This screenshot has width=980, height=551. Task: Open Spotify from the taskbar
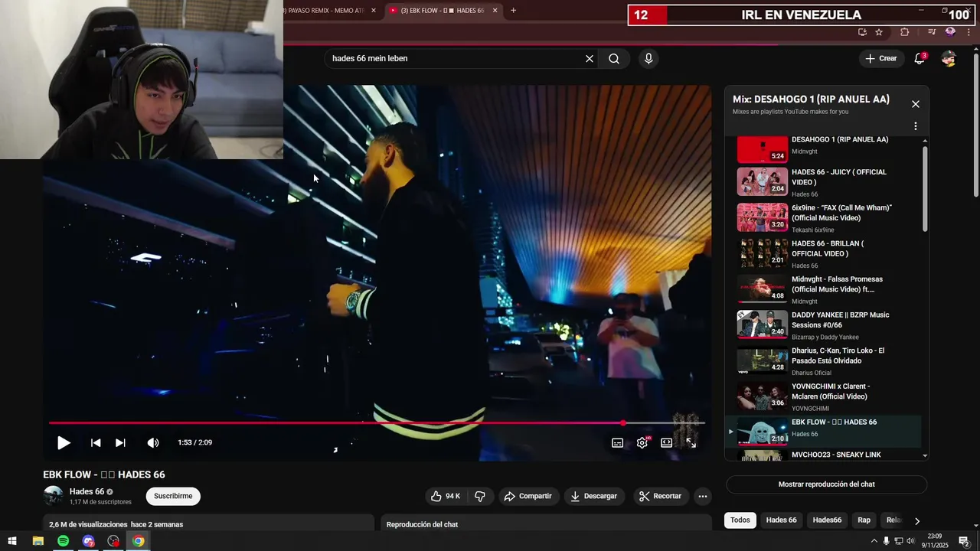[x=63, y=541]
